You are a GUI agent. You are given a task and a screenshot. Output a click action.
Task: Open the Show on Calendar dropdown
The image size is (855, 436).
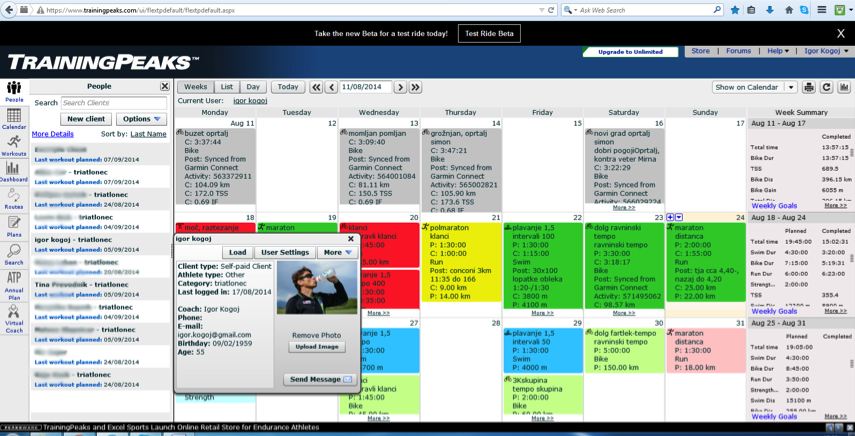[x=753, y=88]
